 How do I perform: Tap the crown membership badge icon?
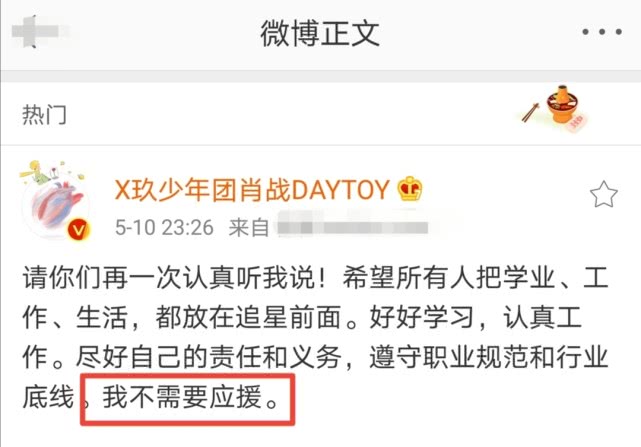[x=410, y=189]
